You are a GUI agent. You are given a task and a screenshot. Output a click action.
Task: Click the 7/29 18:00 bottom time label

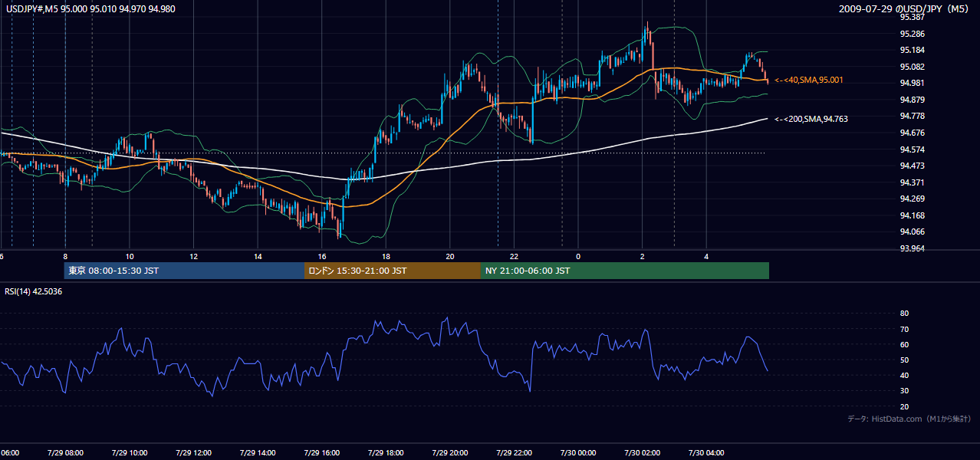pos(386,452)
